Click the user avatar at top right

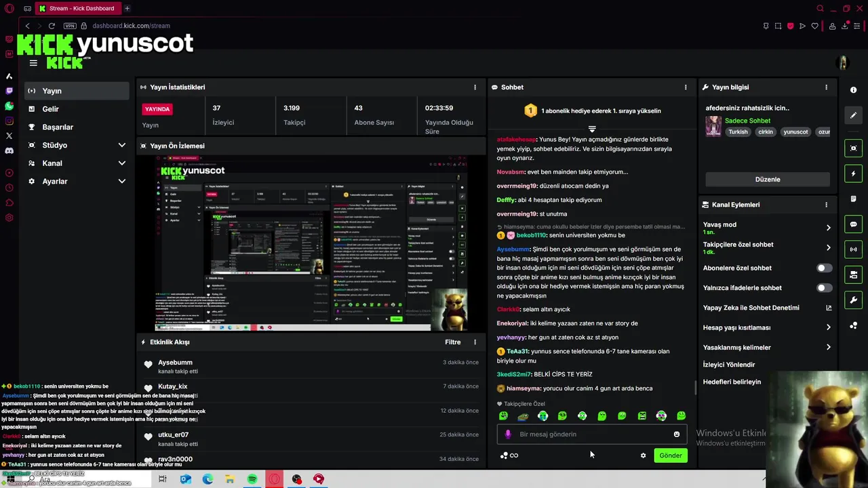843,63
